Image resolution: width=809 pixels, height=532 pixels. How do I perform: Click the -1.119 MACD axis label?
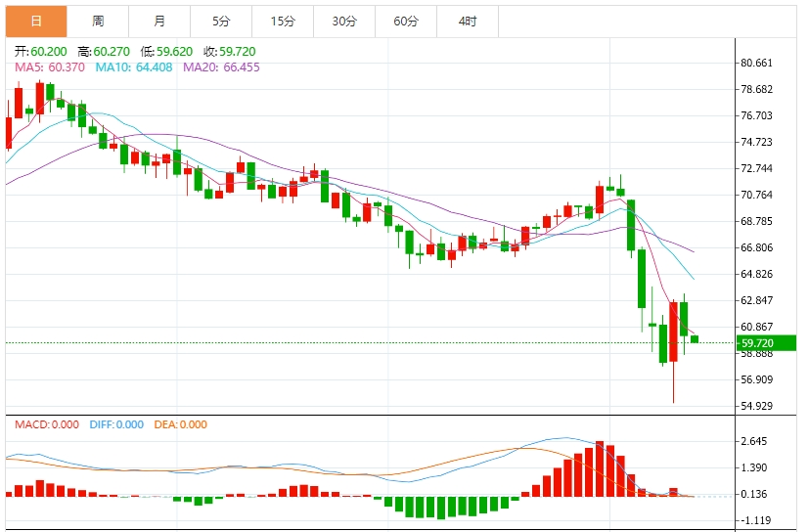(x=754, y=520)
